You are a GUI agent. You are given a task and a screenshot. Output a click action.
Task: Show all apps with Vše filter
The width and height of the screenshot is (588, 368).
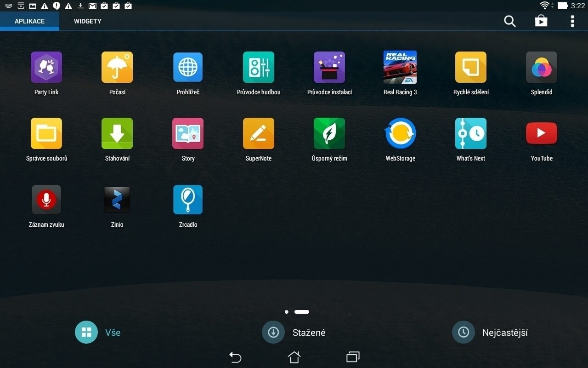tap(98, 332)
